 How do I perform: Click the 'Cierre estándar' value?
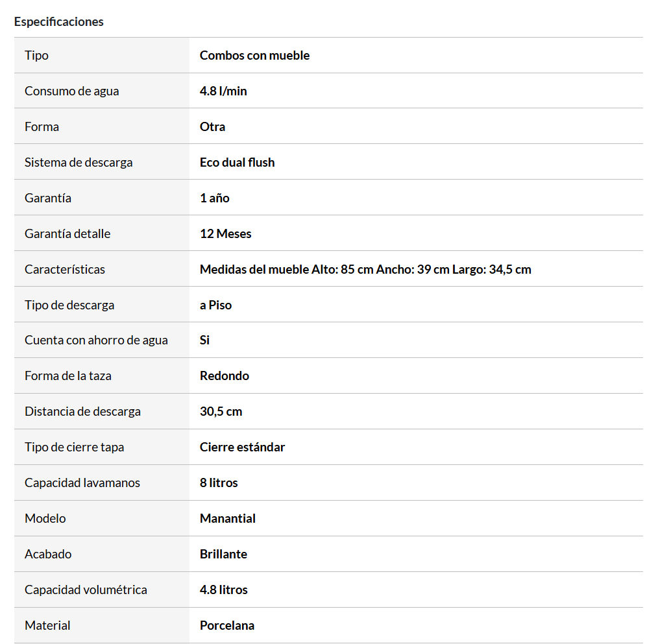[242, 447]
